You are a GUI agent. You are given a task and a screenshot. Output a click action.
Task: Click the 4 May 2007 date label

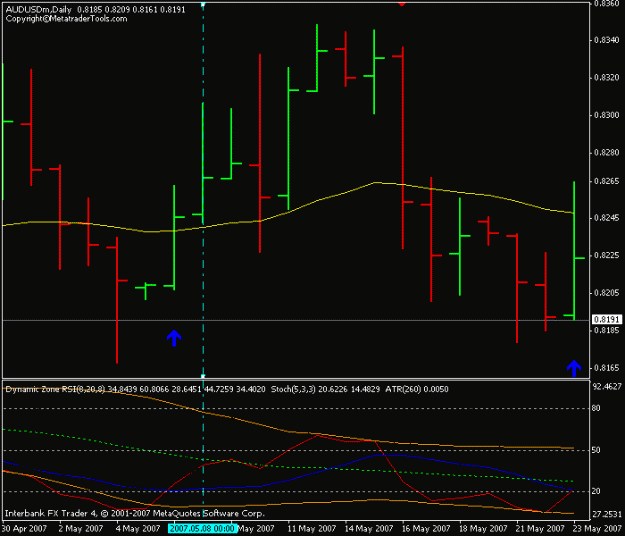(x=138, y=529)
